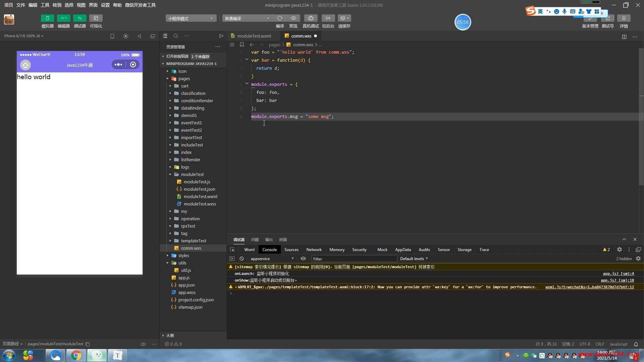Switch to the Wxml devtools tab

click(249, 249)
